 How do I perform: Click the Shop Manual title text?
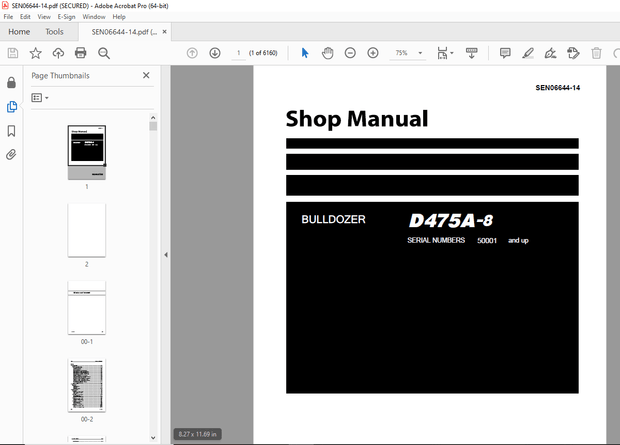pos(357,119)
